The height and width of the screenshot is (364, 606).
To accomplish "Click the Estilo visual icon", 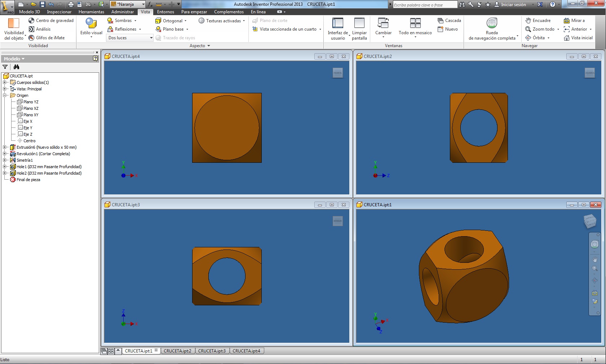I will pos(91,23).
